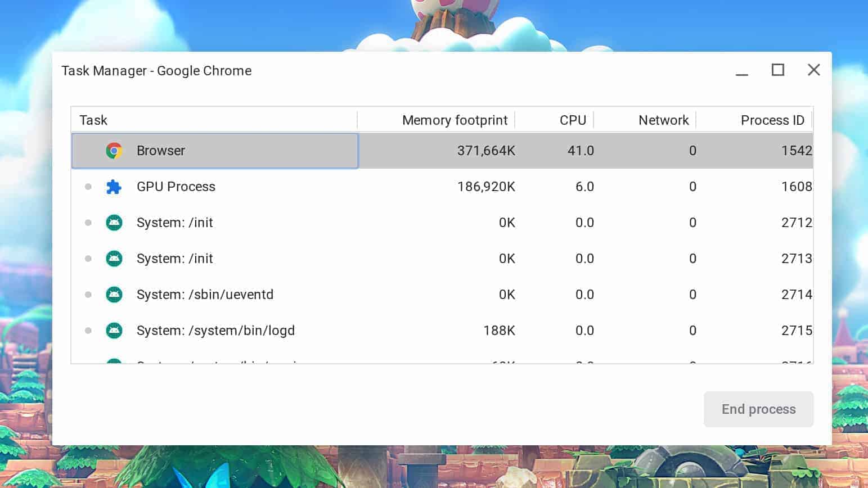Maximize the Task Manager window

778,70
